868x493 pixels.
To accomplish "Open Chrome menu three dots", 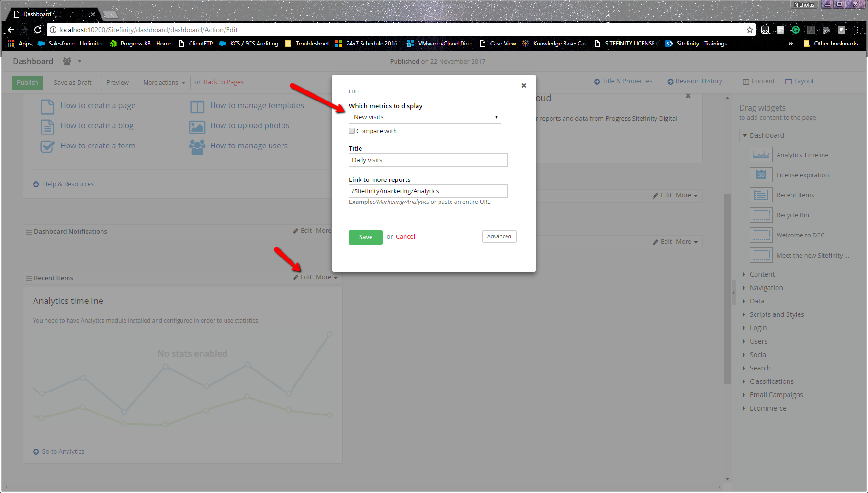I will (x=857, y=30).
